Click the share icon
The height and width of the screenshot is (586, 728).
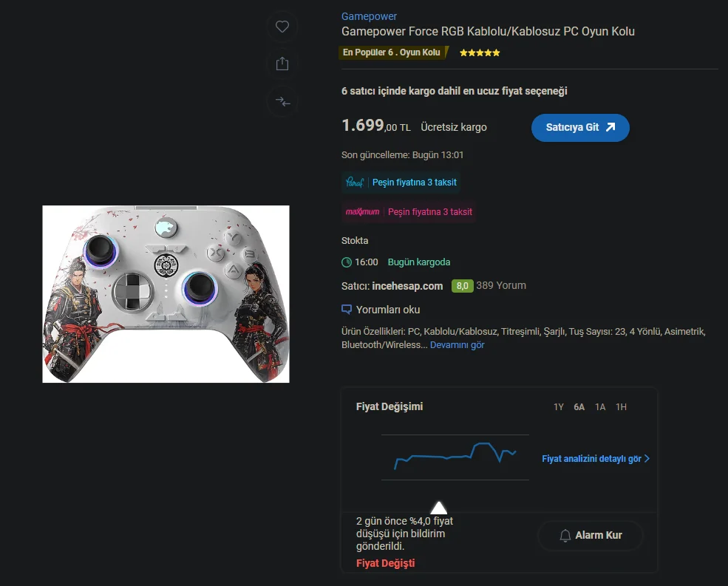pyautogui.click(x=282, y=64)
